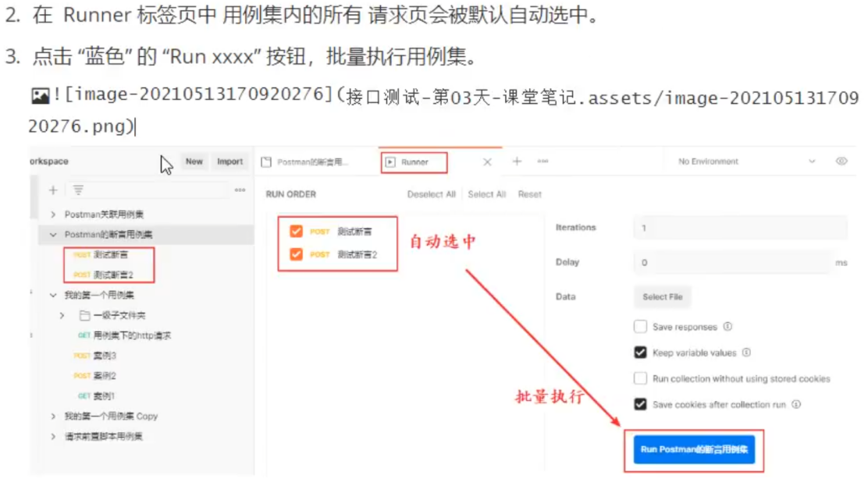
Task: Expand the 我的第一个用例集 Copy collection
Action: coord(53,416)
